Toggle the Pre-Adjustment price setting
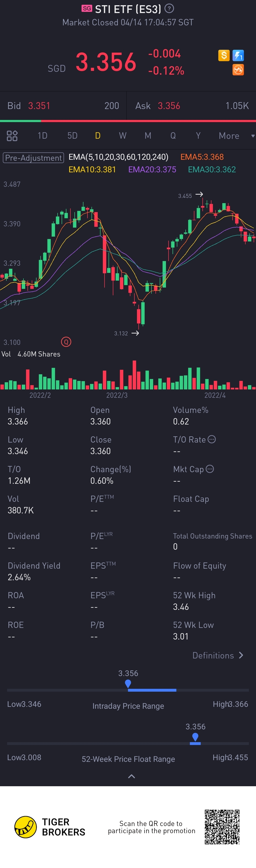Image resolution: width=256 pixels, height=868 pixels. point(33,158)
